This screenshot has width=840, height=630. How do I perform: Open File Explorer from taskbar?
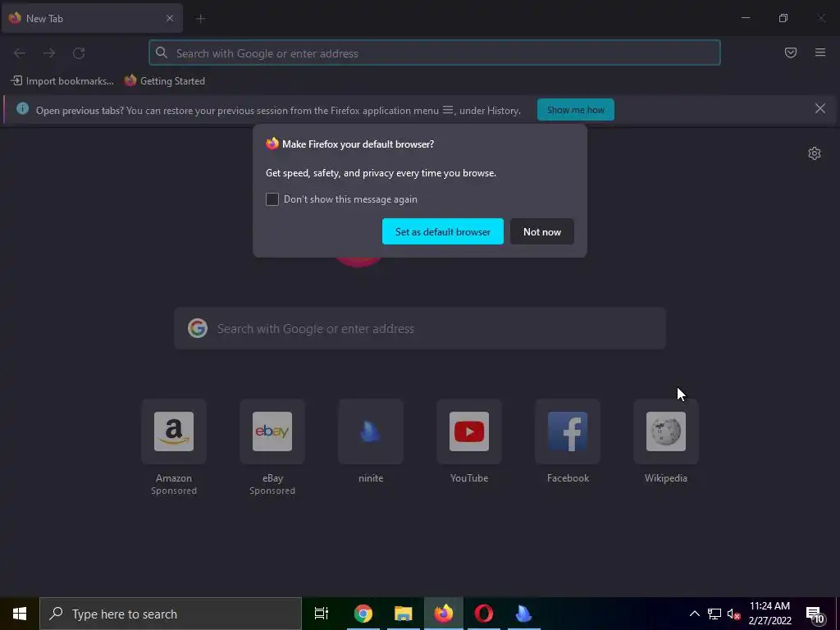pos(403,614)
